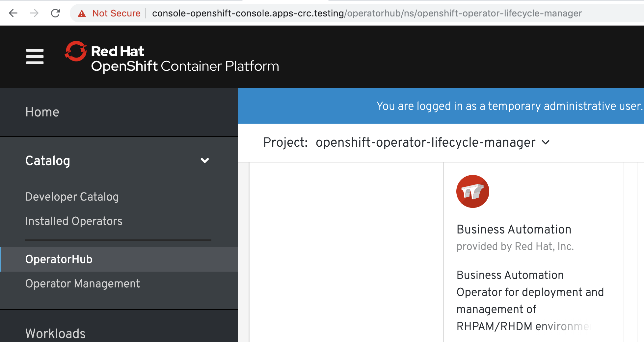
Task: Expand the Home navigation section
Action: 42,112
